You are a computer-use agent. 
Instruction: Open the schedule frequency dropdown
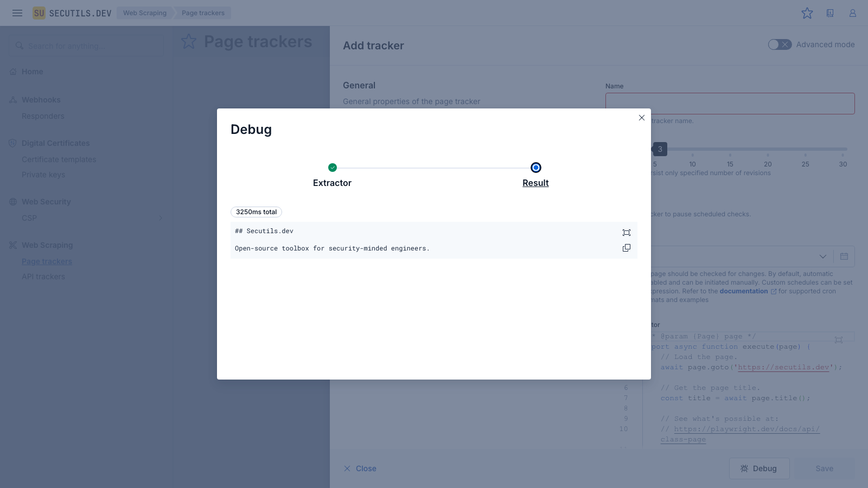click(x=822, y=256)
